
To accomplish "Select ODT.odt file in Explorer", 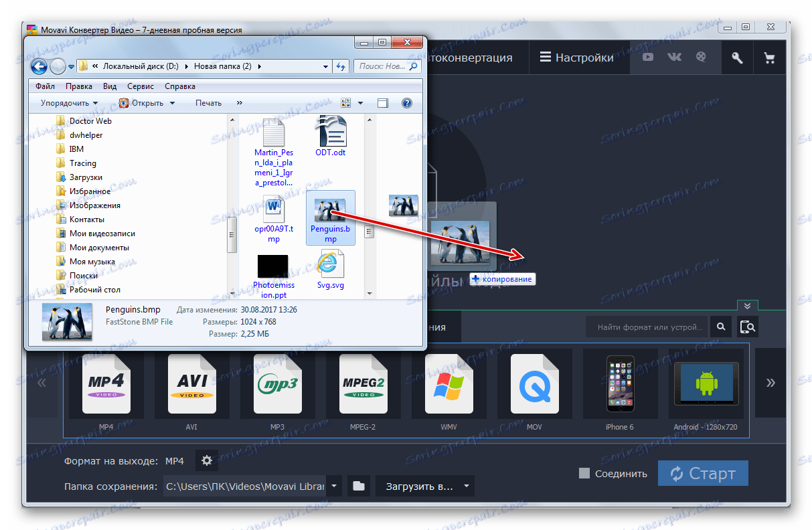I will point(331,136).
